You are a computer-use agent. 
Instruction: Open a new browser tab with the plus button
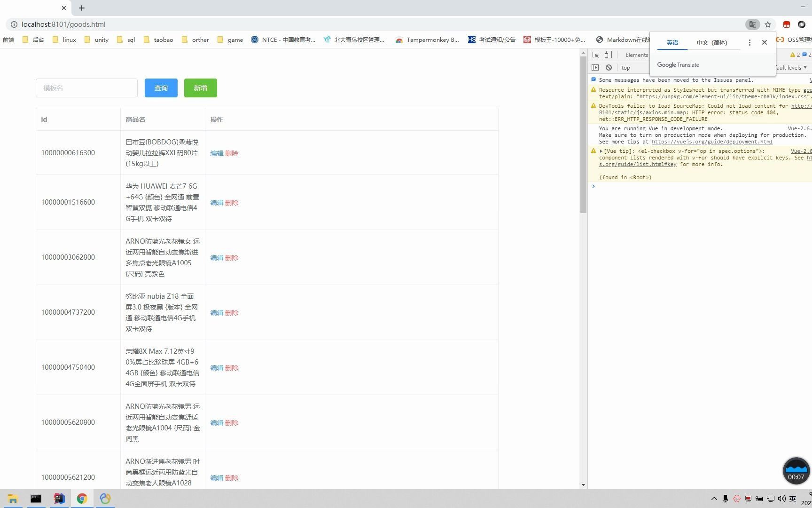(x=82, y=8)
